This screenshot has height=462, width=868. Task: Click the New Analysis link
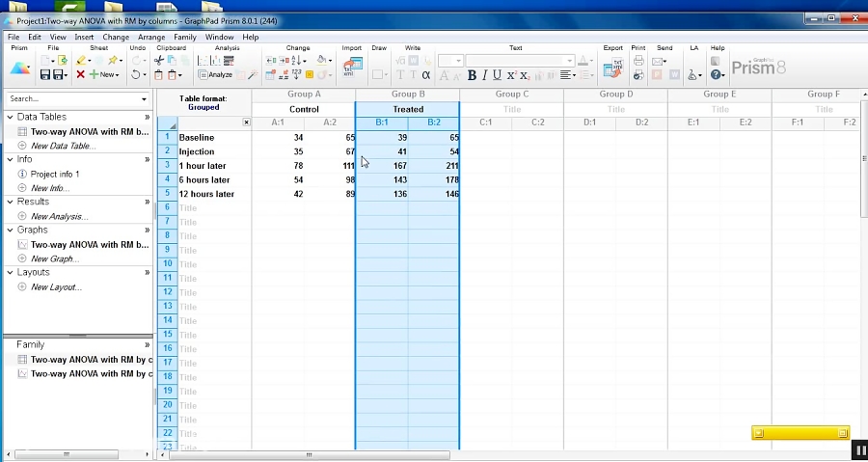pyautogui.click(x=59, y=216)
